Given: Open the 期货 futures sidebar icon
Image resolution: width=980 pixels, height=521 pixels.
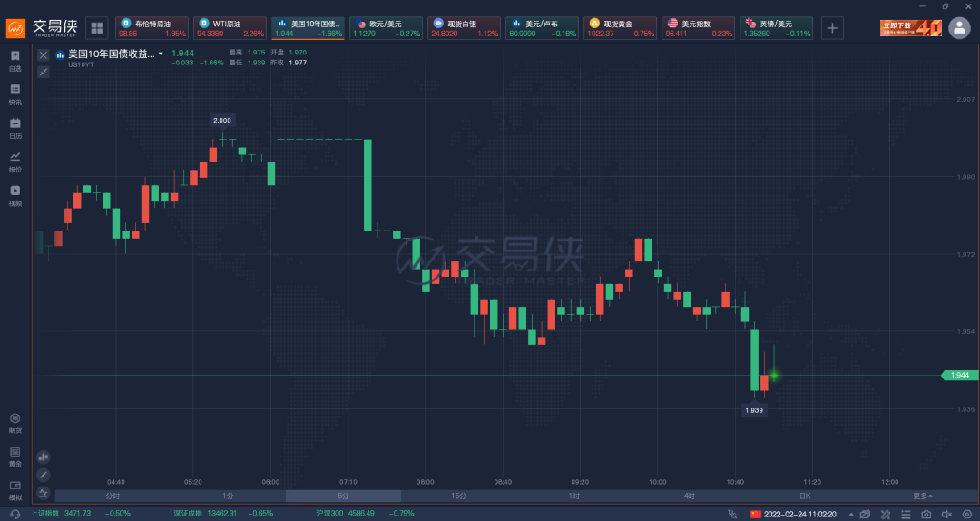Looking at the screenshot, I should 15,423.
